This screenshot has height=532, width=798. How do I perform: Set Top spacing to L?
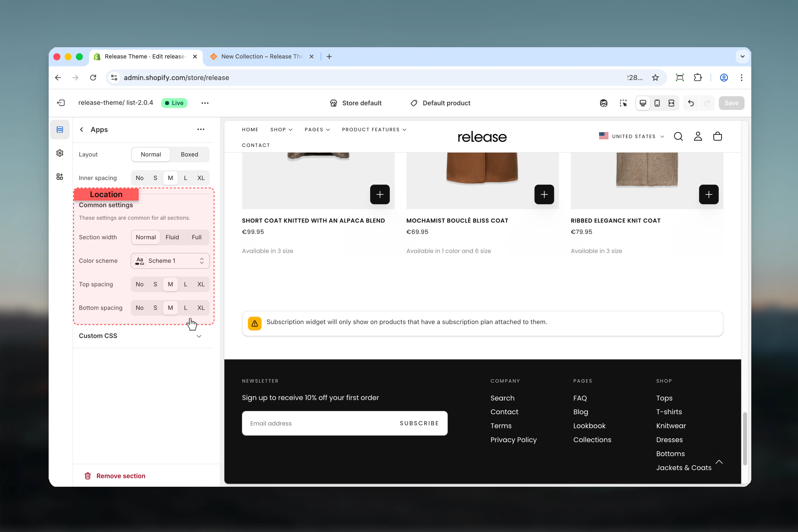[185, 284]
